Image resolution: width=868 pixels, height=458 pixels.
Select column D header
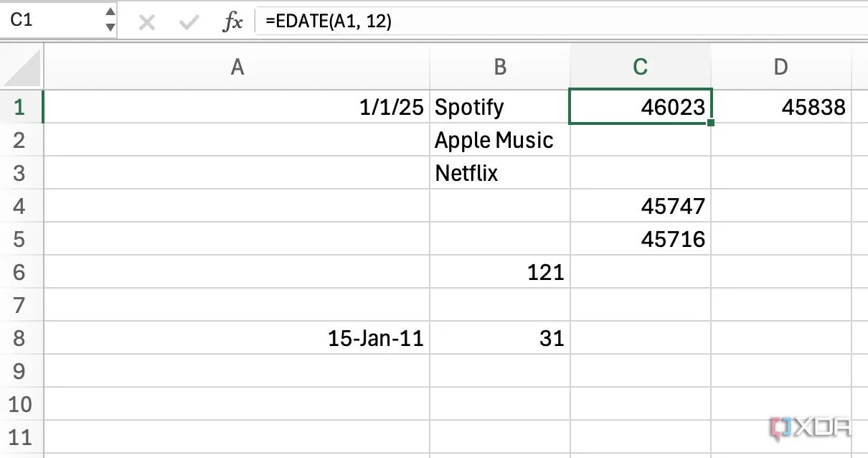click(x=780, y=67)
